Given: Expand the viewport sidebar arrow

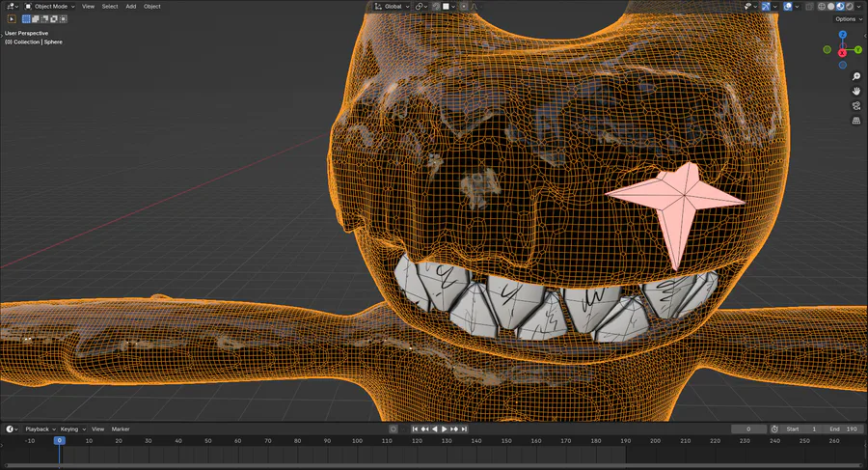Looking at the screenshot, I should pos(865,36).
